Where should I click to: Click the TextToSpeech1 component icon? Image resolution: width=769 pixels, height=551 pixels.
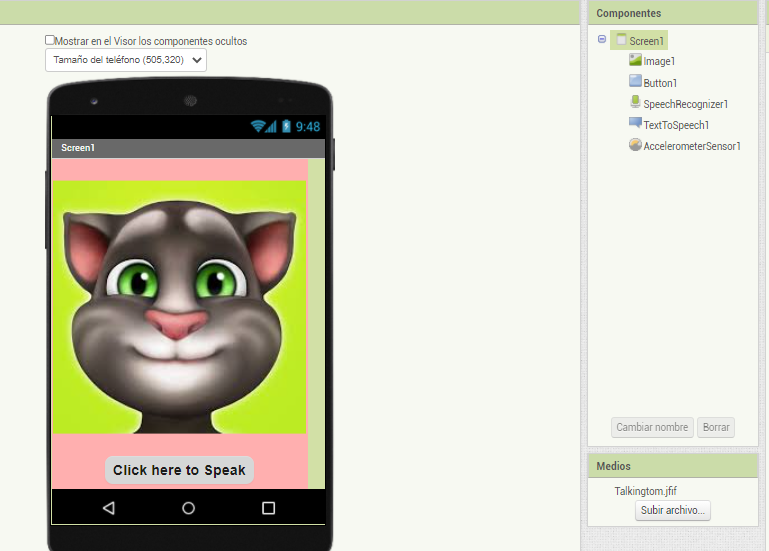[x=635, y=124]
